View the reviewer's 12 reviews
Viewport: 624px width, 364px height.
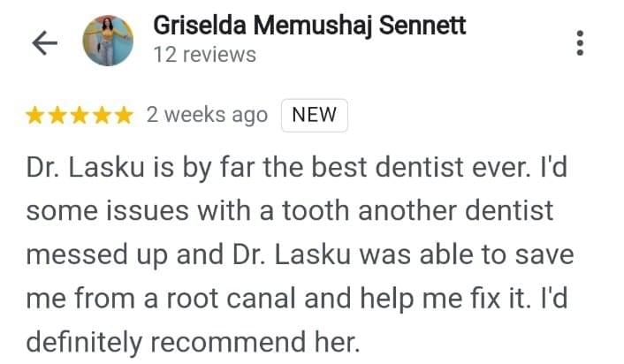click(205, 55)
